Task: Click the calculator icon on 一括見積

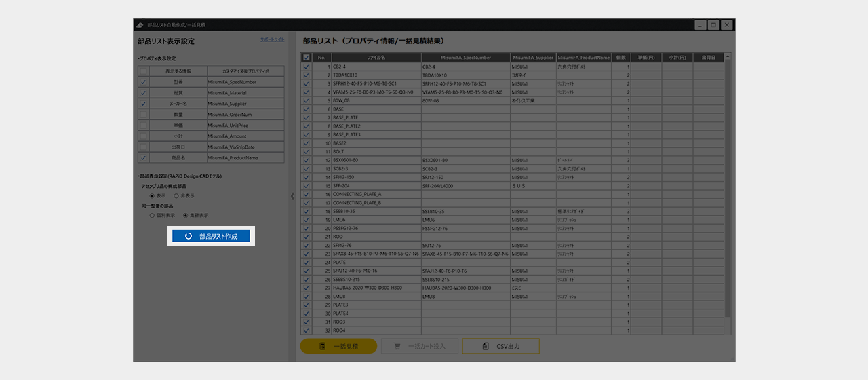Action: point(323,346)
